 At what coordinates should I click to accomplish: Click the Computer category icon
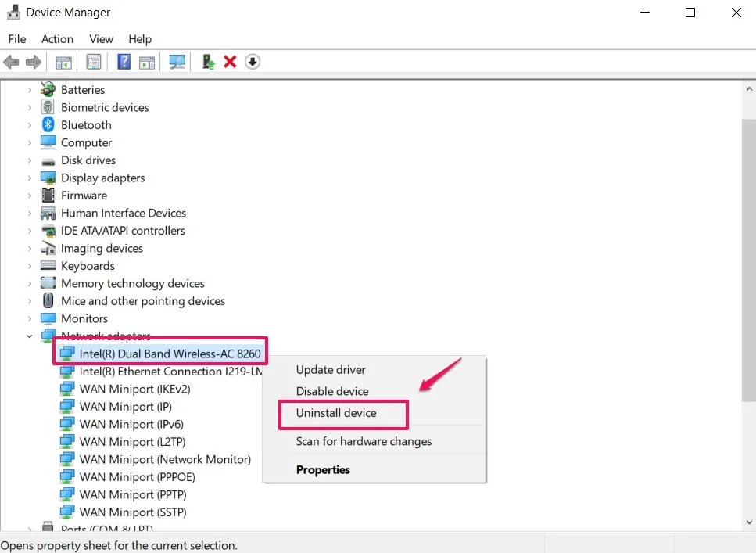click(48, 142)
